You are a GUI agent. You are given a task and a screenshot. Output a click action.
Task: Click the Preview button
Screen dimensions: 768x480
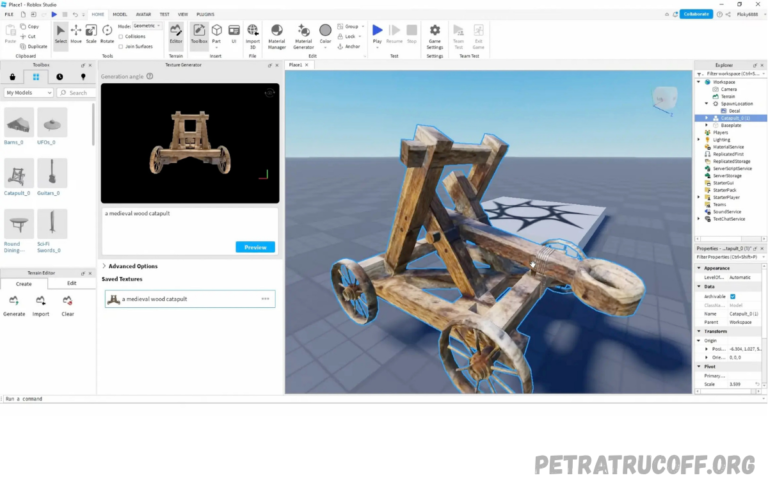[x=255, y=247]
